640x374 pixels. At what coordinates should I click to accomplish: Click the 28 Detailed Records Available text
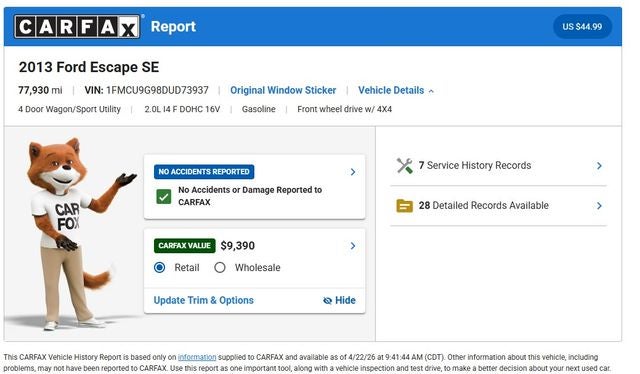(x=483, y=205)
